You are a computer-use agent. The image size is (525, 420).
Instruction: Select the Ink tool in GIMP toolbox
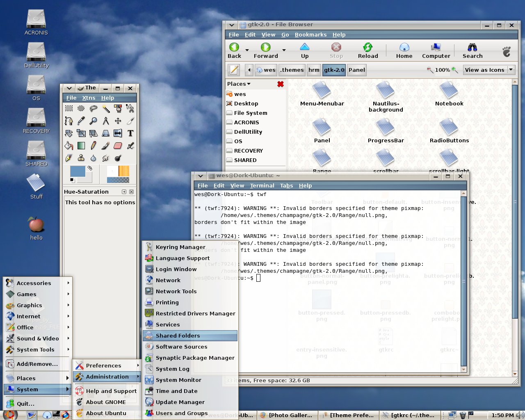coord(69,158)
